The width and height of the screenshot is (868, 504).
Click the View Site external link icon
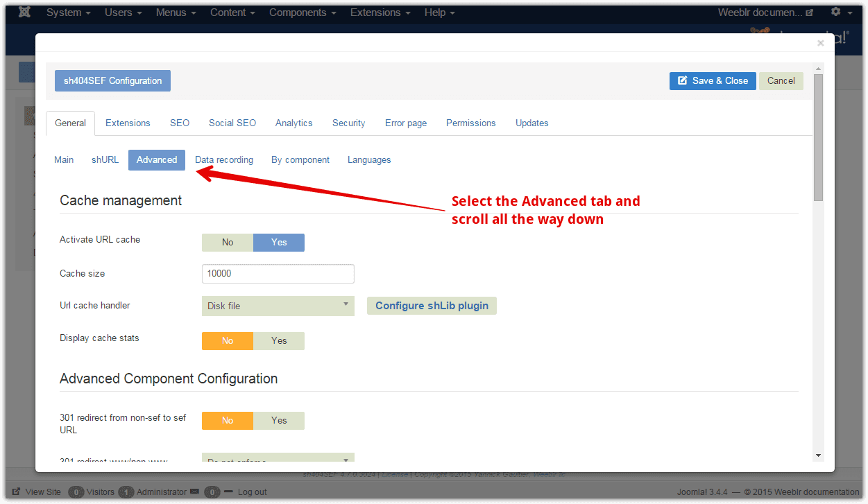16,492
